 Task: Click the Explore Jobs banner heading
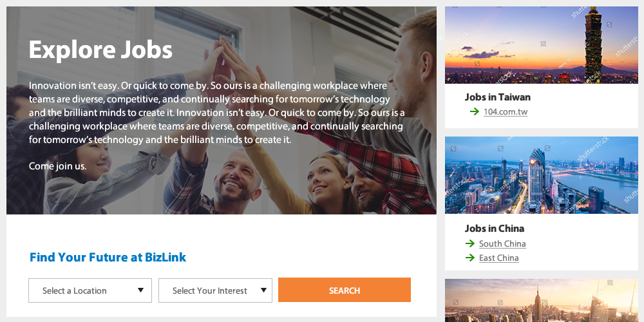(100, 50)
